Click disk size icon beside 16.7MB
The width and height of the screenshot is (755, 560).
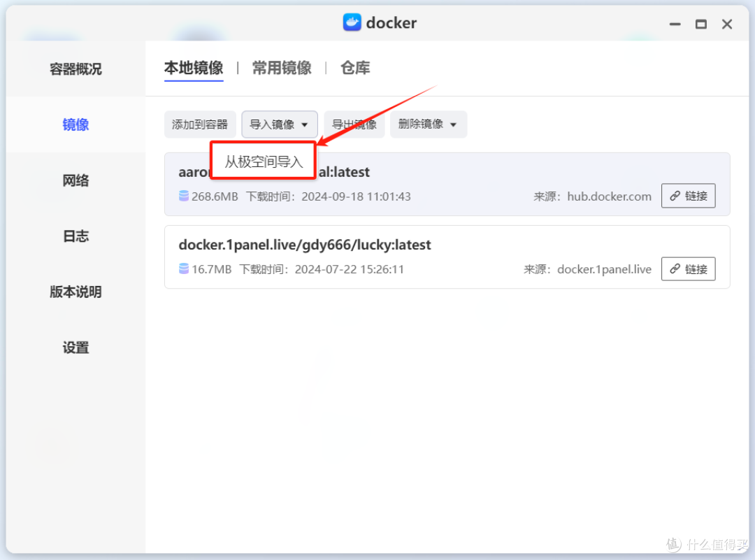point(183,268)
